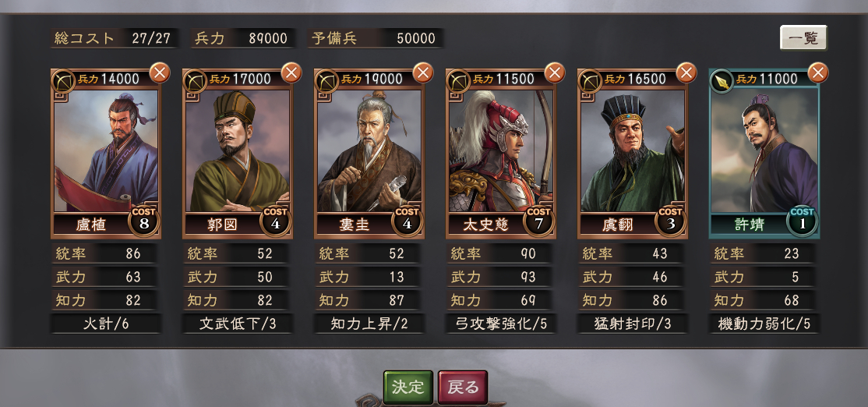Remove 盧植 with the orange X icon
This screenshot has width=868, height=407.
point(160,73)
